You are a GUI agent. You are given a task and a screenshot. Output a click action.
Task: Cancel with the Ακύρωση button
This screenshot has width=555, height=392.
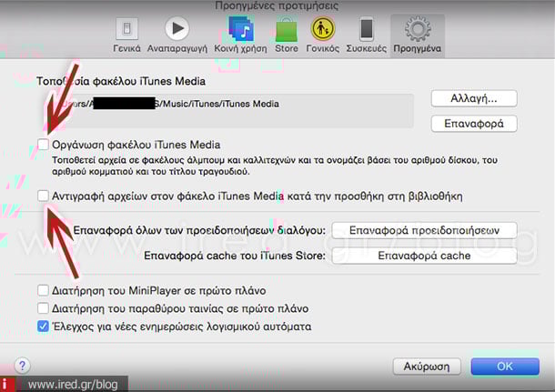coord(427,367)
